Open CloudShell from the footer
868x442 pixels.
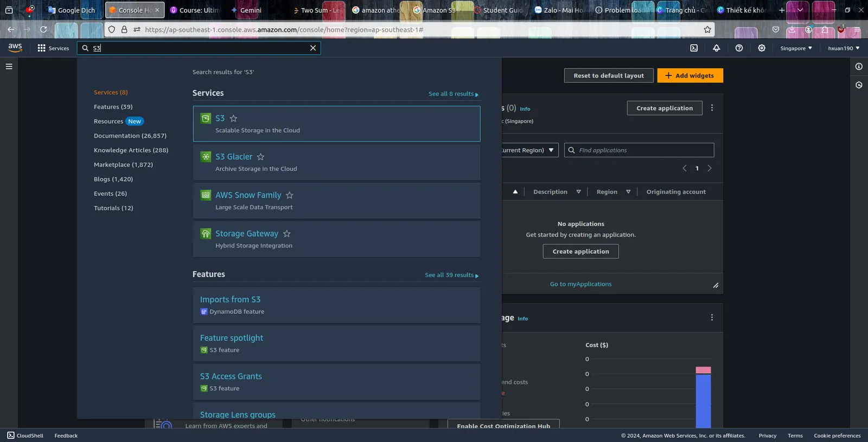[25, 435]
